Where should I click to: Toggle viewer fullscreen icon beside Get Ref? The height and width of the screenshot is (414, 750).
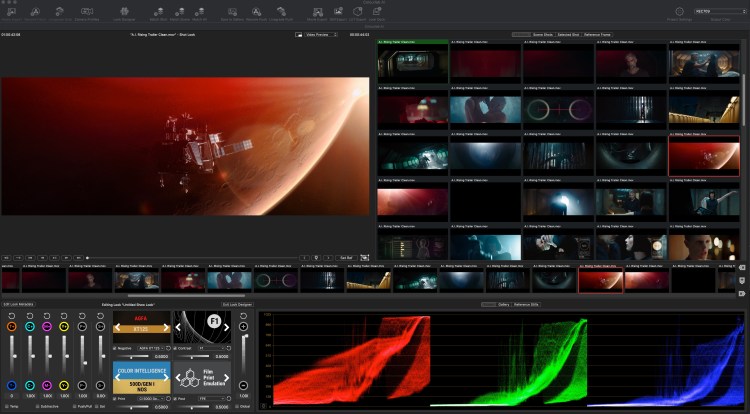click(365, 258)
